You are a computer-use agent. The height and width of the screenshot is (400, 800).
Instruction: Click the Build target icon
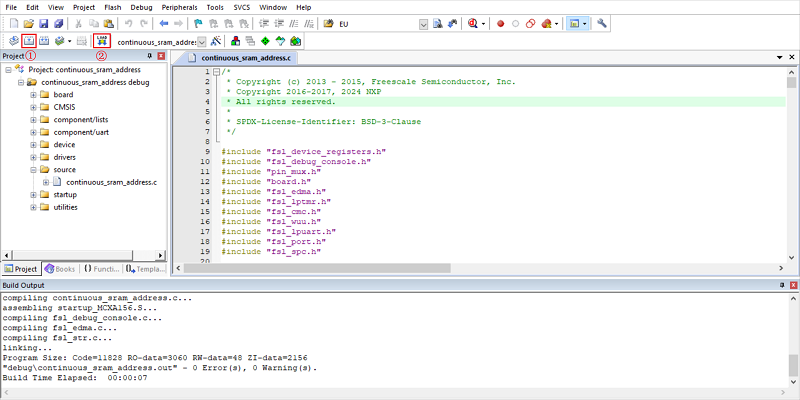(29, 41)
